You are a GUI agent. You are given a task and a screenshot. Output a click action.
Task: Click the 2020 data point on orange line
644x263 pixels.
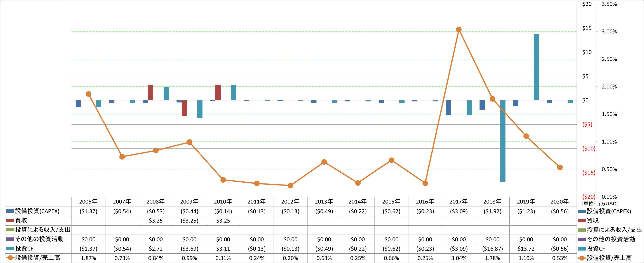[560, 167]
